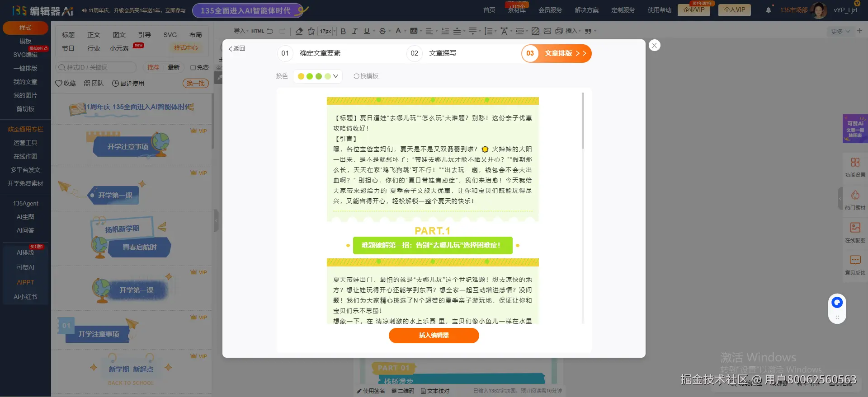This screenshot has height=397, width=868.
Task: Click the 样式 button in left sidebar
Action: (25, 28)
